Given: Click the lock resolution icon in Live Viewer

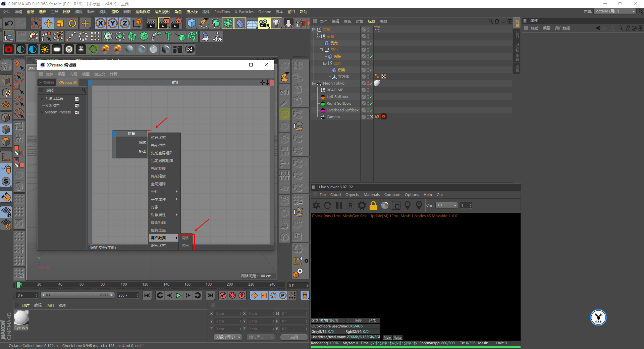Looking at the screenshot, I should [x=373, y=205].
